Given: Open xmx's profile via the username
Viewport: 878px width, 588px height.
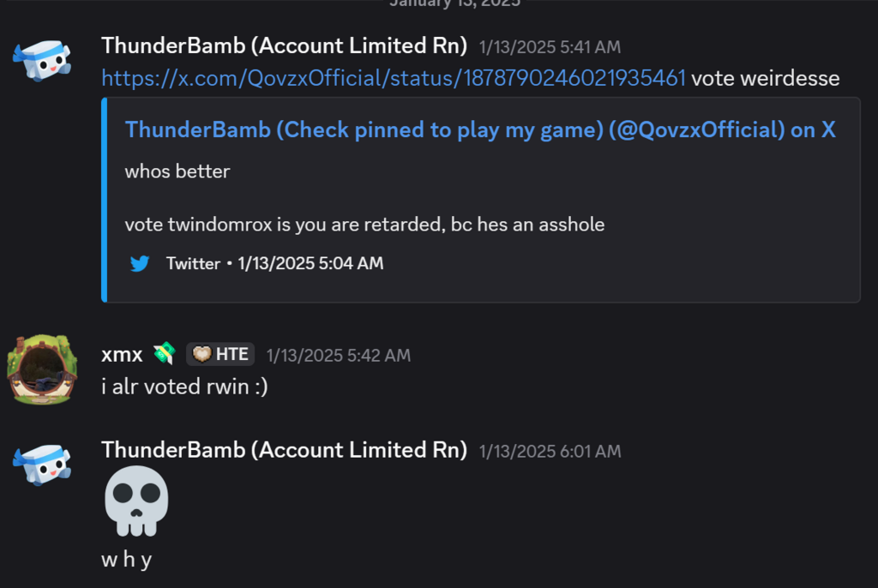Looking at the screenshot, I should 122,354.
